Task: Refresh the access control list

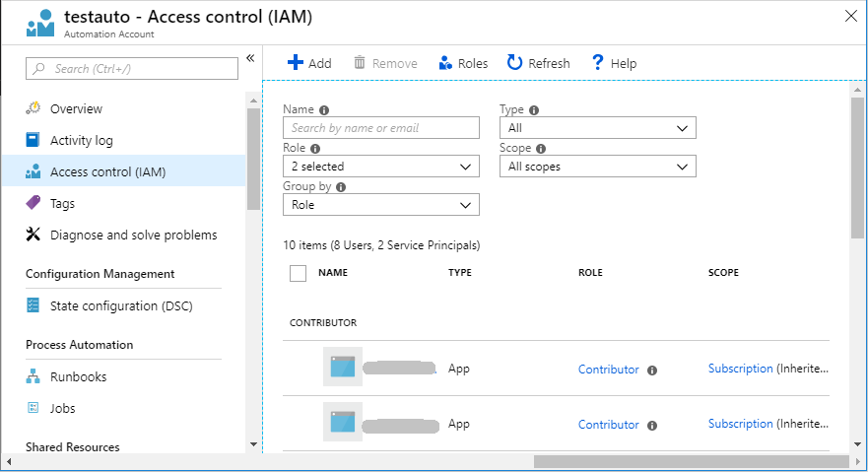Action: pyautogui.click(x=538, y=63)
